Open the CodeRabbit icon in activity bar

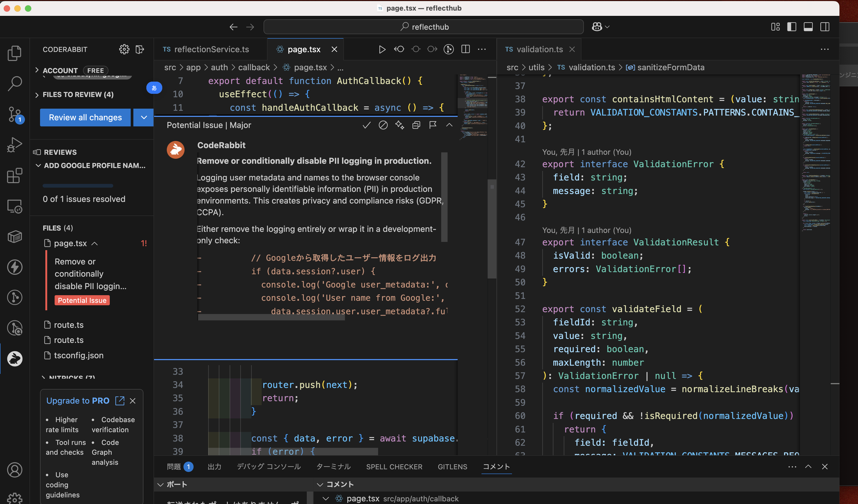pos(15,358)
